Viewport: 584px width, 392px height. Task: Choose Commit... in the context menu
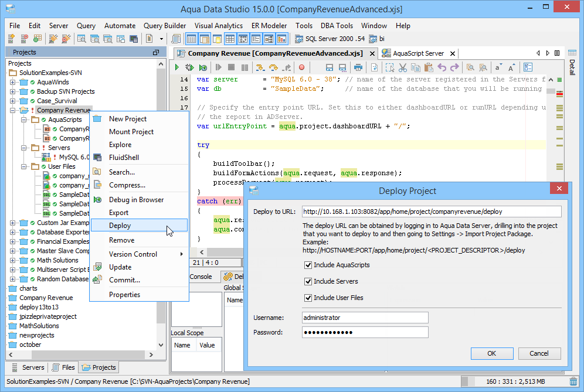[140, 280]
